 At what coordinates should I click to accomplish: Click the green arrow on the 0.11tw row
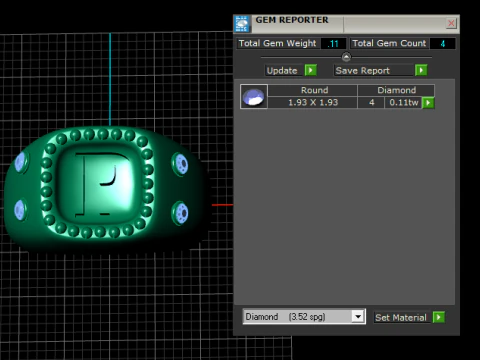coord(428,103)
